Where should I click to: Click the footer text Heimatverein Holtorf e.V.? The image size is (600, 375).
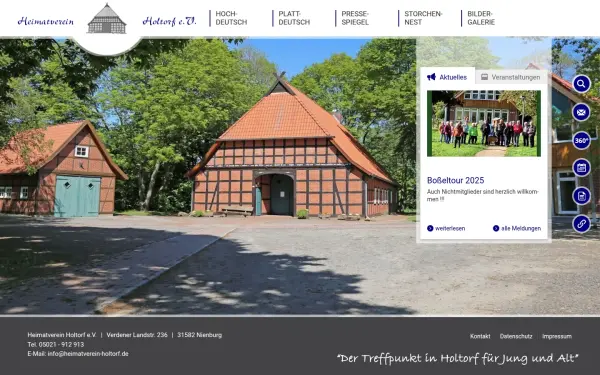tap(62, 335)
